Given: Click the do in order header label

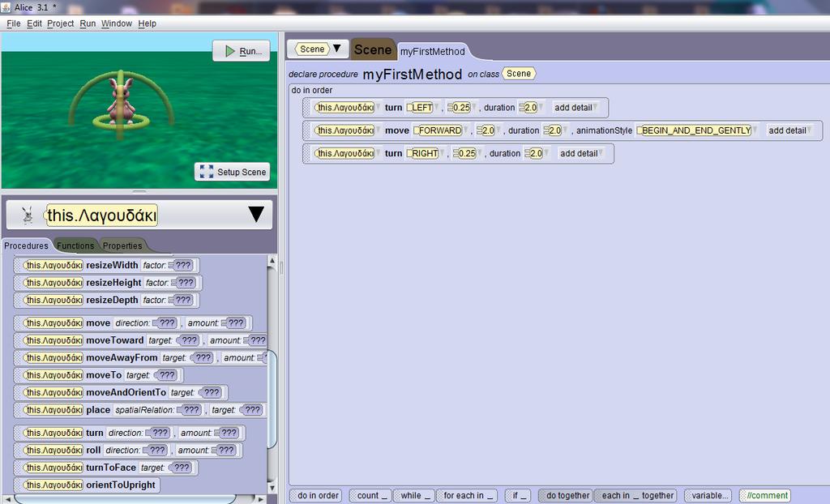Looking at the screenshot, I should (312, 91).
